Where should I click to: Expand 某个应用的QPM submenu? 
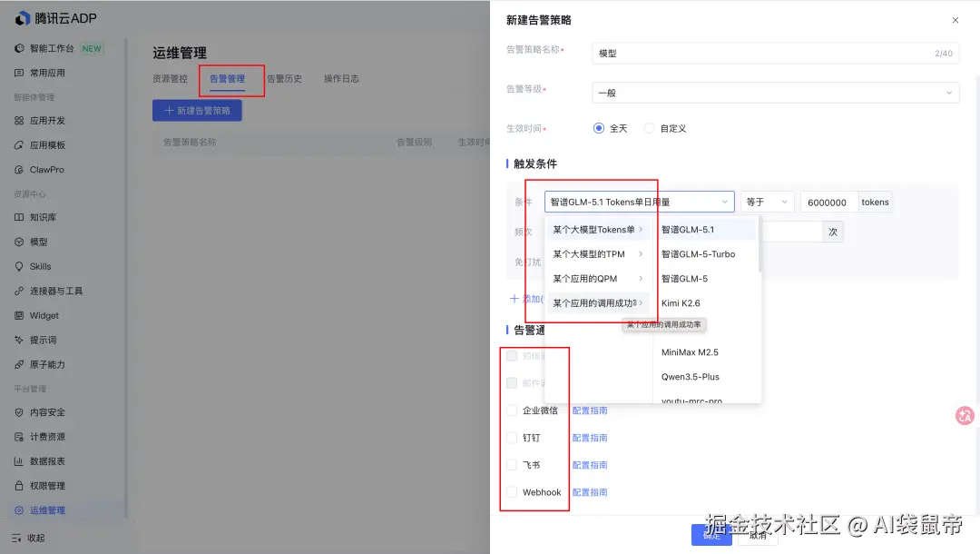598,278
